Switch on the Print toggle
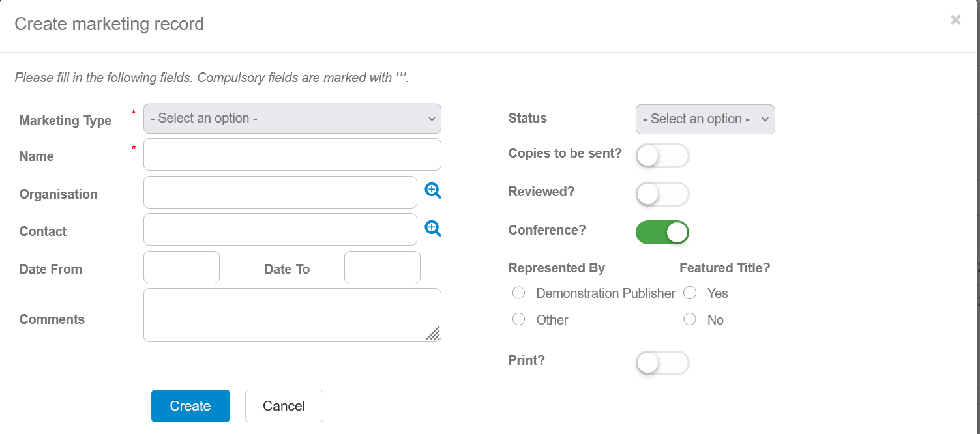 pyautogui.click(x=662, y=363)
